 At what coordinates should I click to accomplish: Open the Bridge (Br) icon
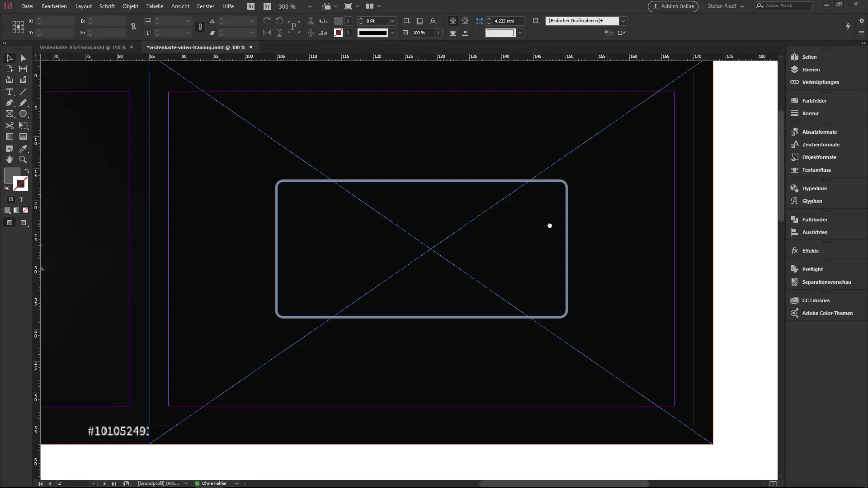(x=251, y=6)
